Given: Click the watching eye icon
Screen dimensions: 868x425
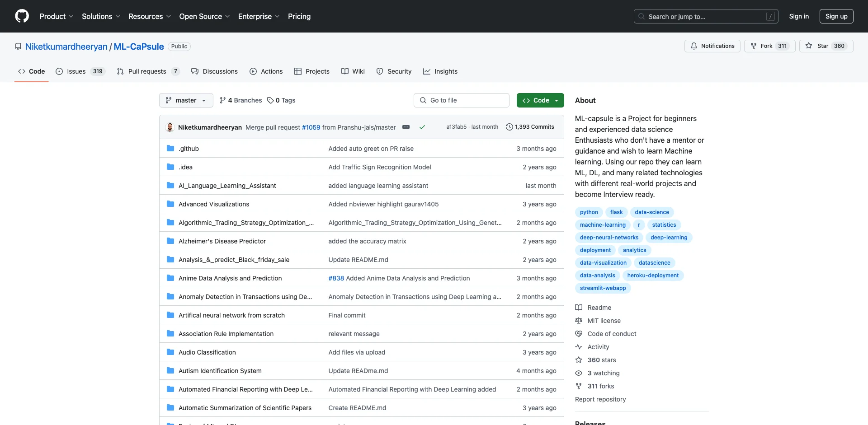Looking at the screenshot, I should [x=579, y=373].
